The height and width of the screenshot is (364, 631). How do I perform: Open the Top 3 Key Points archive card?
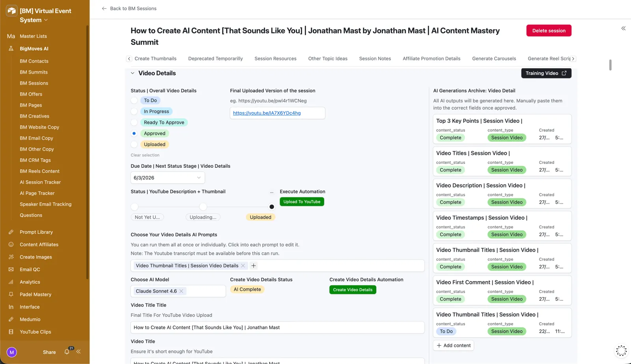502,129
